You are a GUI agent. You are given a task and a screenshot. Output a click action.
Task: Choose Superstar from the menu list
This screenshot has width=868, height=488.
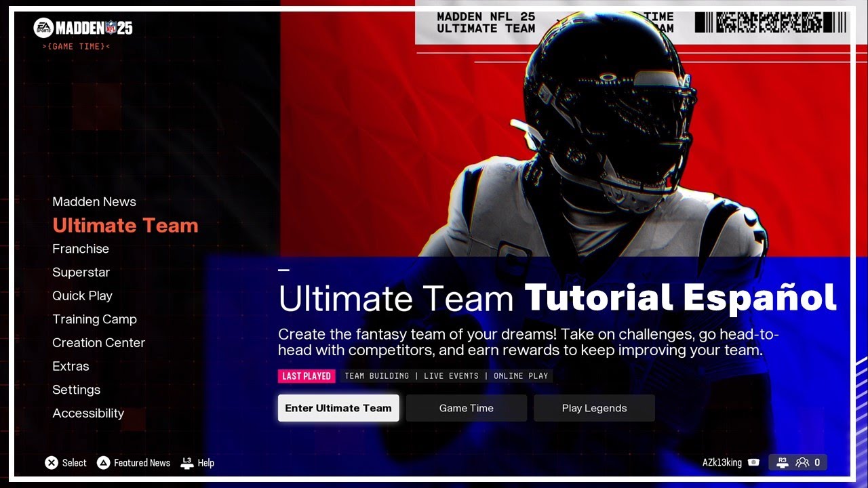pyautogui.click(x=81, y=272)
